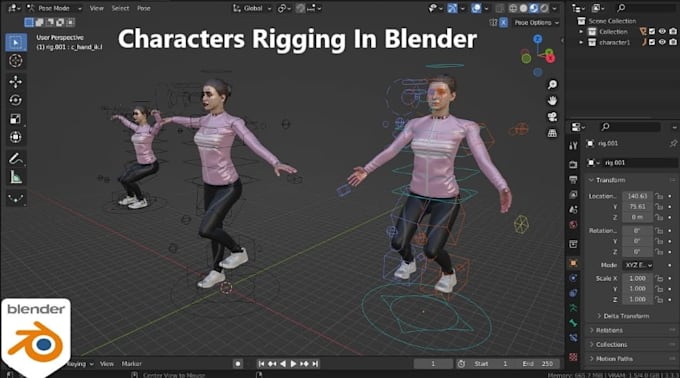
Task: Click the rig.001 object name field
Action: coord(640,163)
